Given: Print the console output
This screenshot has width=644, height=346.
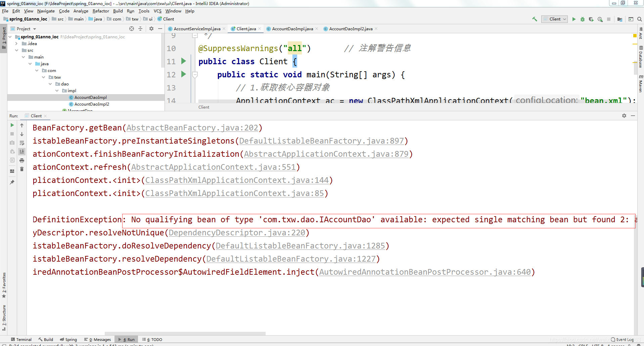Looking at the screenshot, I should pyautogui.click(x=22, y=160).
